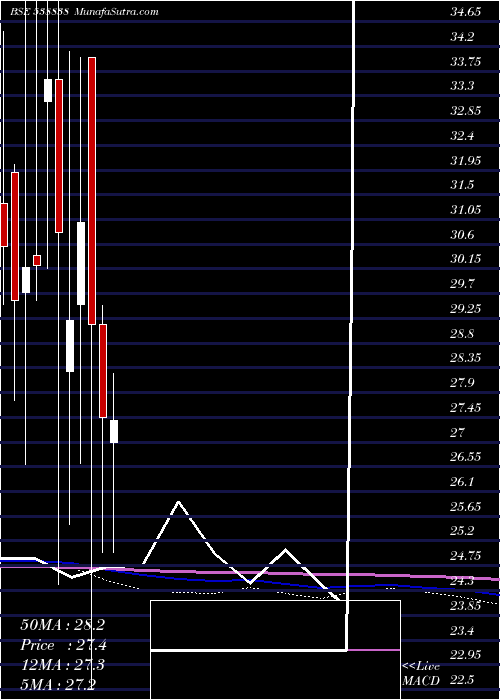Screen dimensions: 500x700
Task: Select the 28.8 price level label
Action: click(463, 334)
